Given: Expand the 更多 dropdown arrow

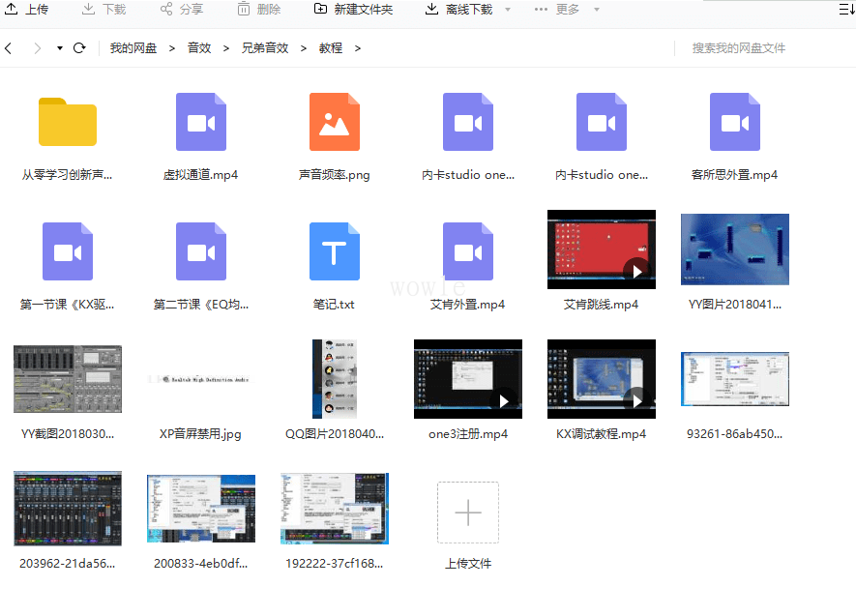Looking at the screenshot, I should 596,10.
